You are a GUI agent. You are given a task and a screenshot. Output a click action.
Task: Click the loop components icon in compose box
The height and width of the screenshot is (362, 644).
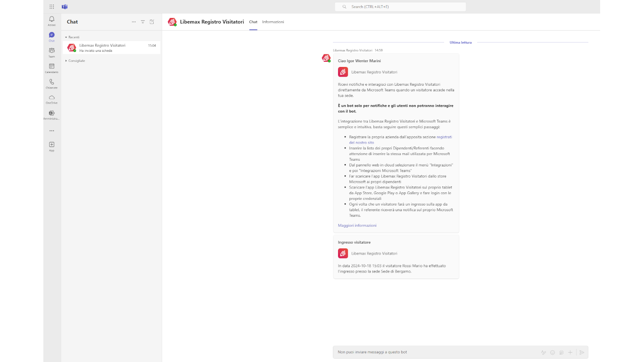(561, 352)
